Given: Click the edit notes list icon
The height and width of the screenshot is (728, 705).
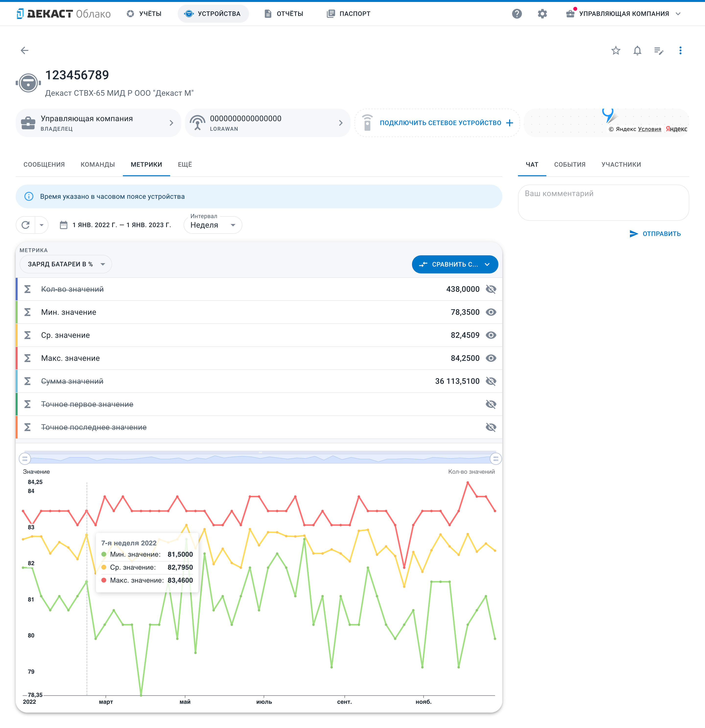Looking at the screenshot, I should [x=658, y=50].
